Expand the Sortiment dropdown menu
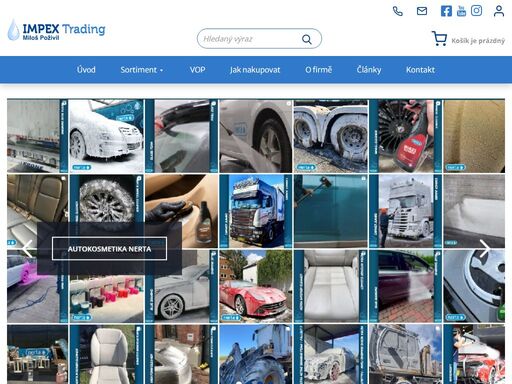Image resolution: width=512 pixels, height=384 pixels. pos(142,70)
